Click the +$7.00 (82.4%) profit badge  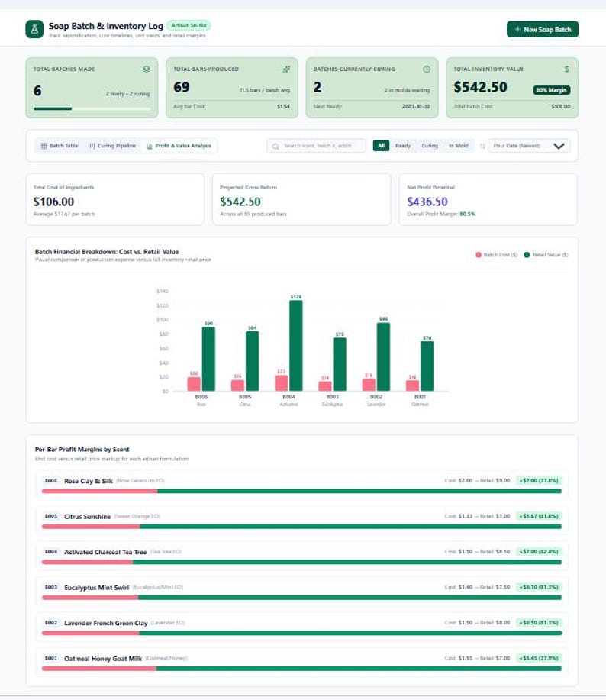pos(539,552)
